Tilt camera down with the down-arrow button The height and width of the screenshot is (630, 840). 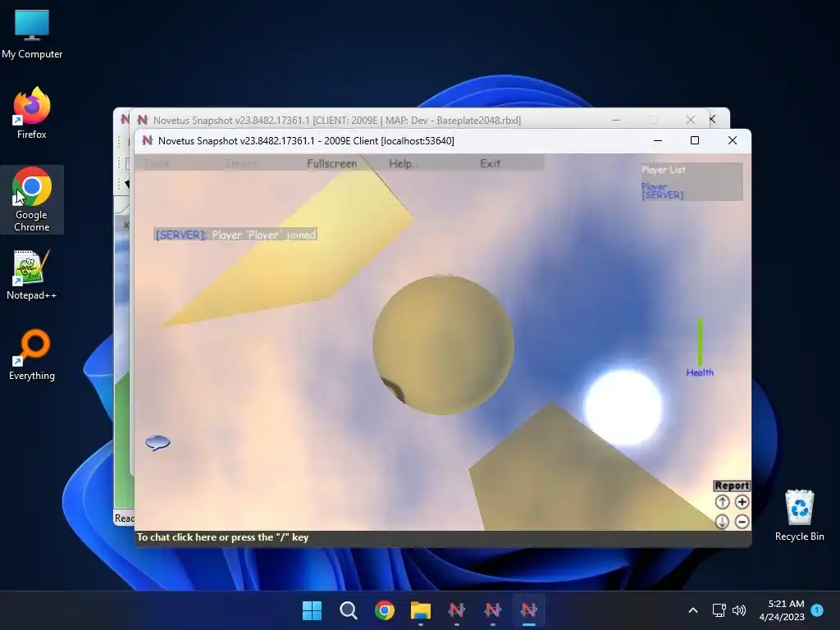coord(722,521)
